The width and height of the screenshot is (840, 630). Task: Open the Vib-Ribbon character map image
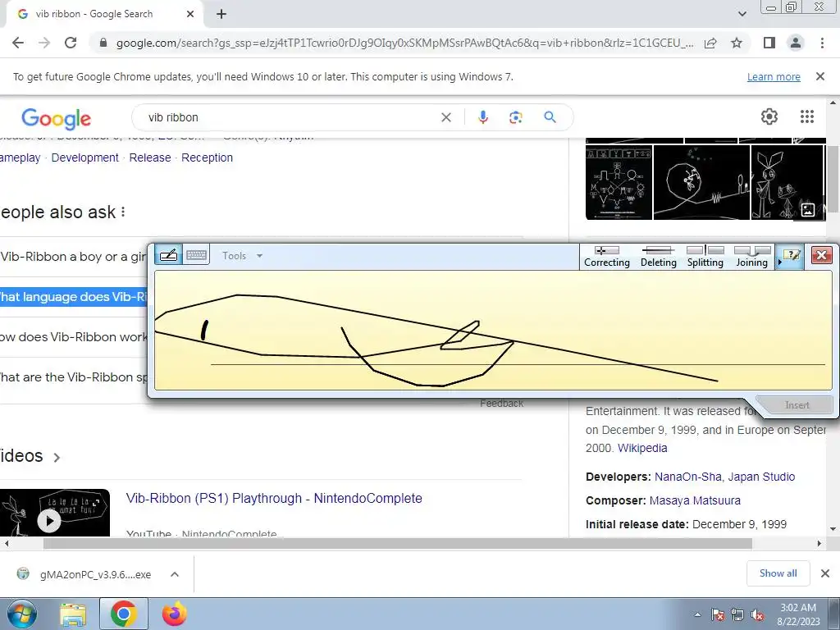[619, 183]
